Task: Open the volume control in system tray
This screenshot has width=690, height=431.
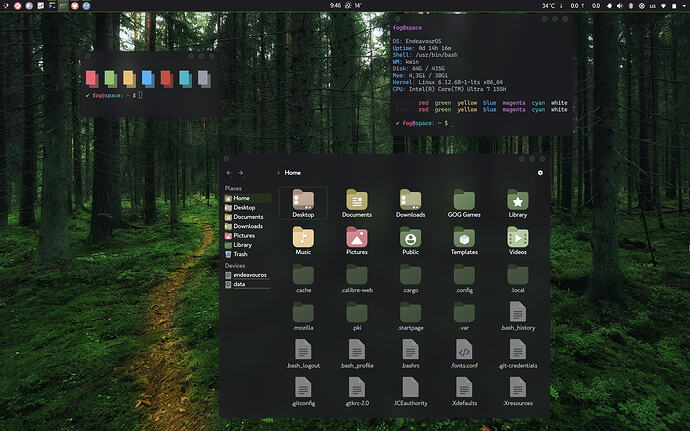Action: point(620,6)
